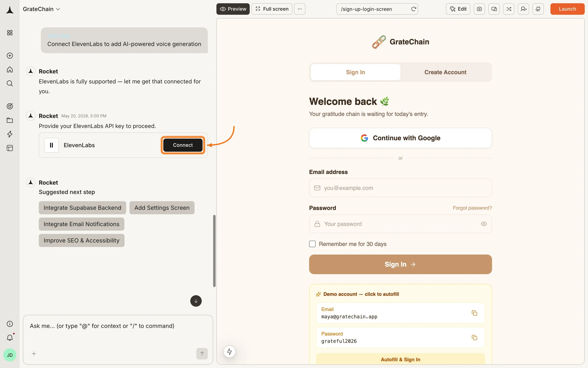Expand the GrateChain project dropdown
Viewport: 588px width, 368px height.
click(x=41, y=9)
